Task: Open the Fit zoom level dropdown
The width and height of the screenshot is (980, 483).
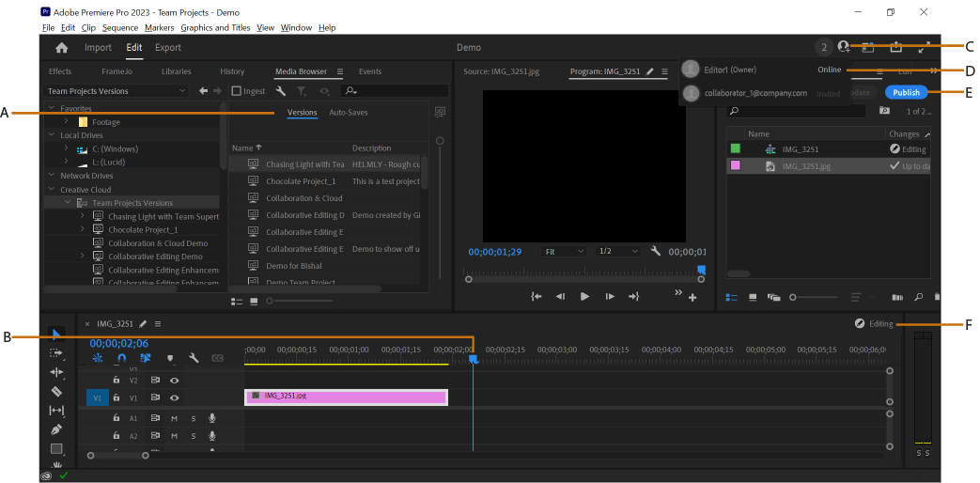Action: pos(565,251)
